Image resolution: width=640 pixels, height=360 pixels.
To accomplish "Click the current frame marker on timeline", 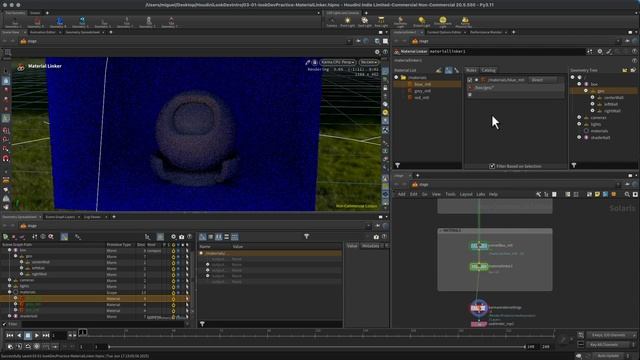I will click(82, 332).
